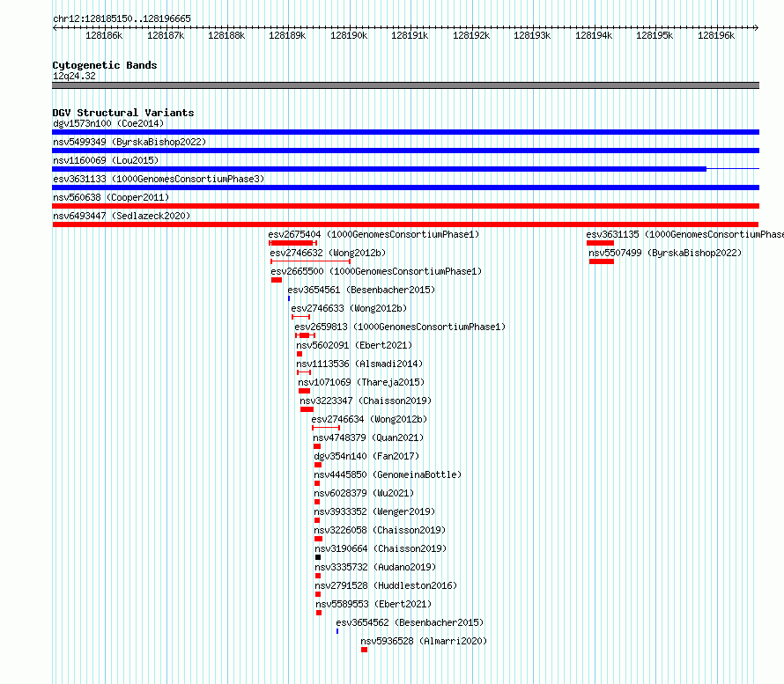Click esv3654561 (Besenbacher2015) label
This screenshot has width=784, height=684.
tap(361, 290)
